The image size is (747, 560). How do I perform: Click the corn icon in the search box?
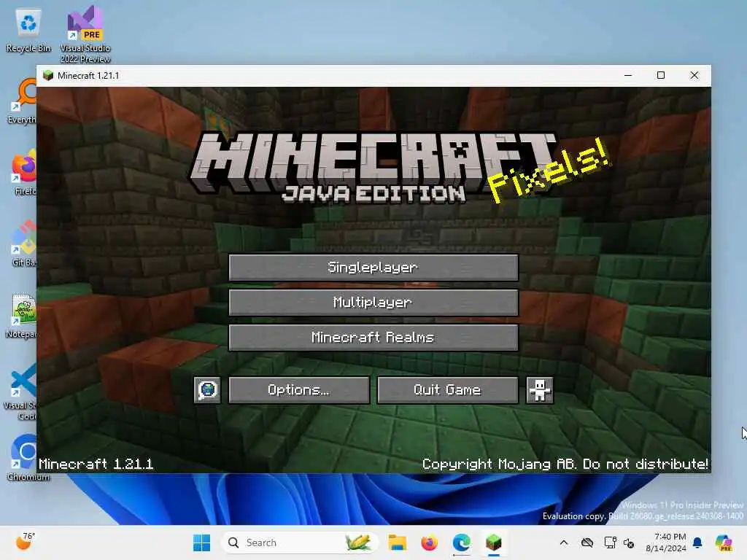[x=358, y=542]
